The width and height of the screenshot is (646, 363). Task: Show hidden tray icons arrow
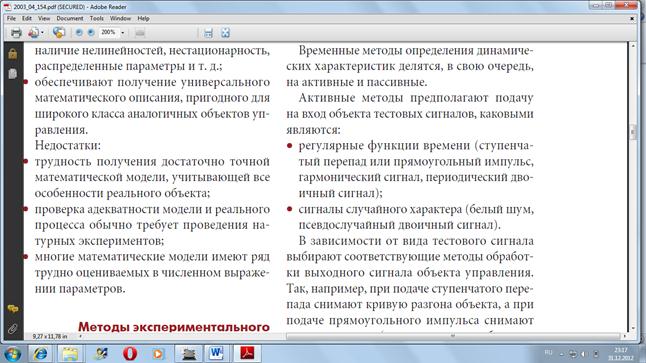pos(562,354)
